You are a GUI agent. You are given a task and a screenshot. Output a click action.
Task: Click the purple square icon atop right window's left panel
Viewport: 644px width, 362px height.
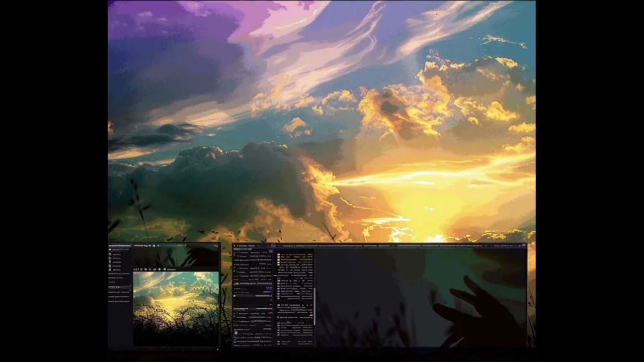coord(271,251)
